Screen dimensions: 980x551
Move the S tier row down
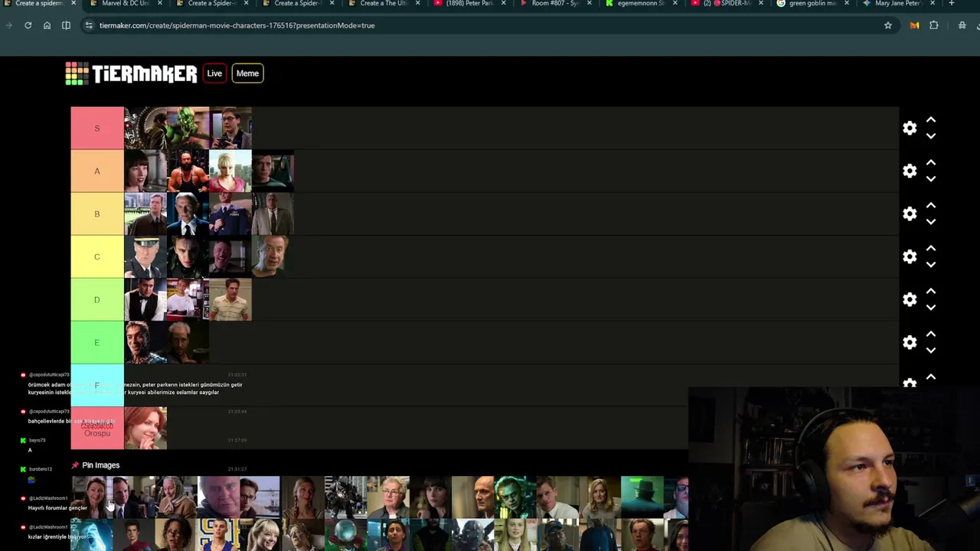click(931, 136)
